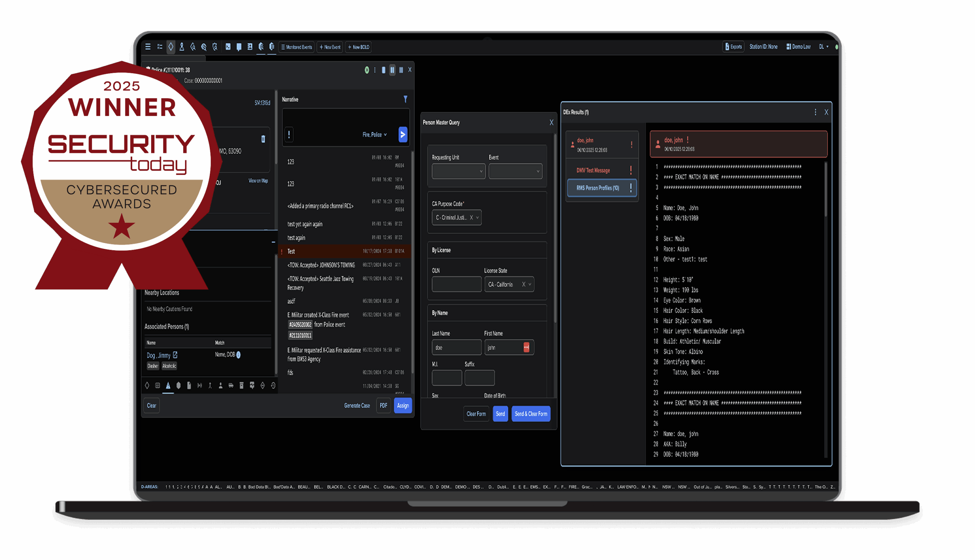This screenshot has height=560, width=975.
Task: Open the shield search tool
Action: click(x=215, y=47)
